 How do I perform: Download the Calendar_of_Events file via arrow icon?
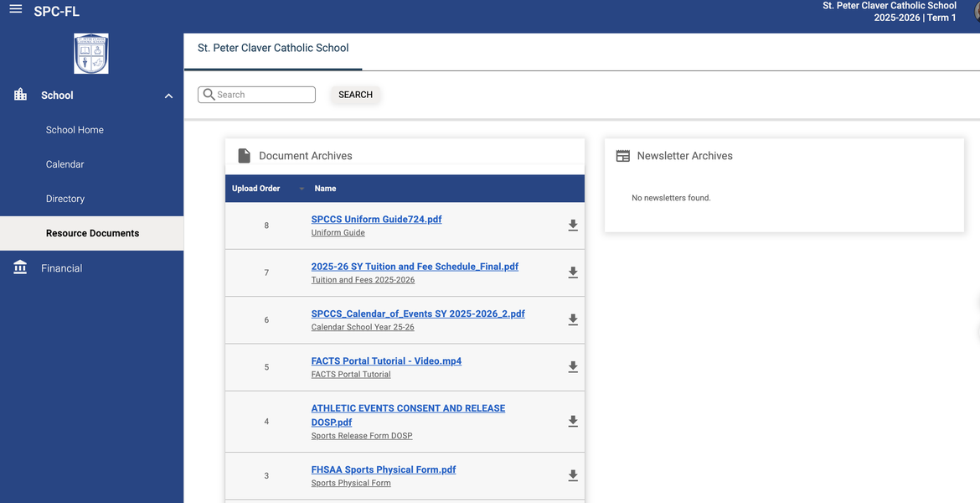(573, 319)
